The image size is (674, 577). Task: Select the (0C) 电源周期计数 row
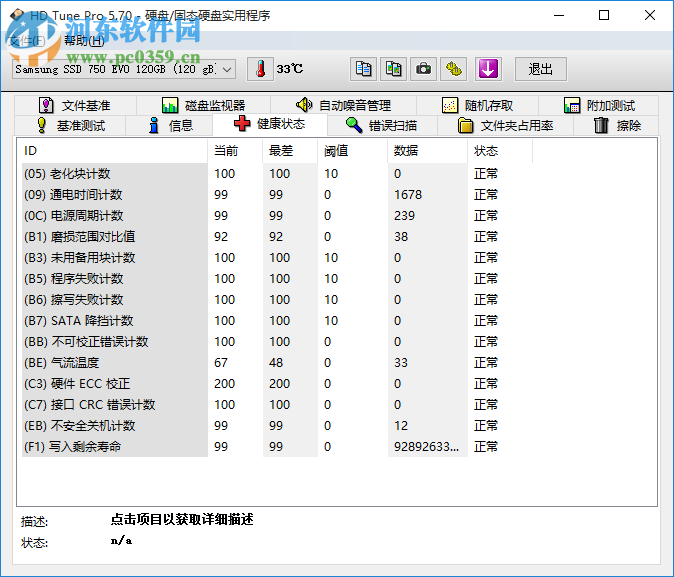[277, 216]
